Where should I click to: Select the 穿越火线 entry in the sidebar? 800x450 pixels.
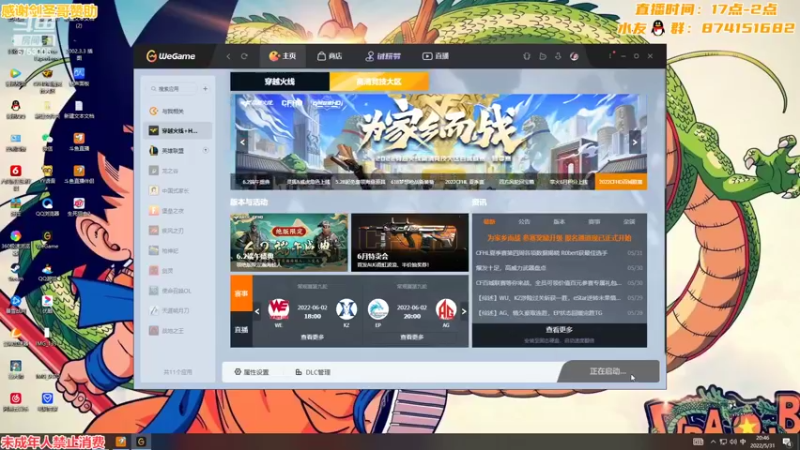(178, 131)
